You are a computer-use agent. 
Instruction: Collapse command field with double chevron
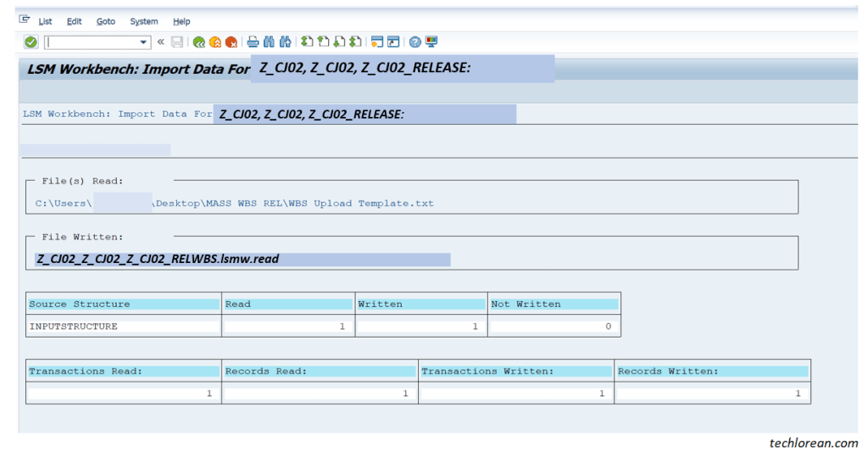(x=160, y=42)
